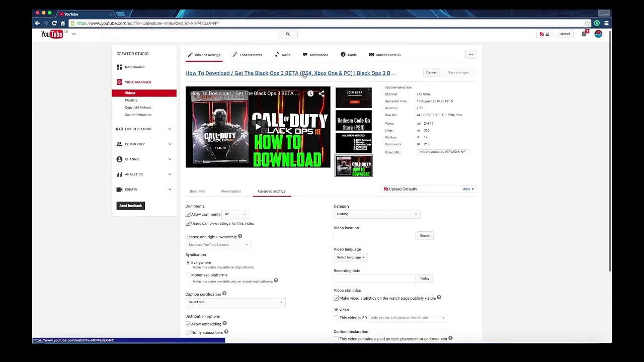This screenshot has width=644, height=362.
Task: Open Upload Defaults view dropdown
Action: point(468,189)
